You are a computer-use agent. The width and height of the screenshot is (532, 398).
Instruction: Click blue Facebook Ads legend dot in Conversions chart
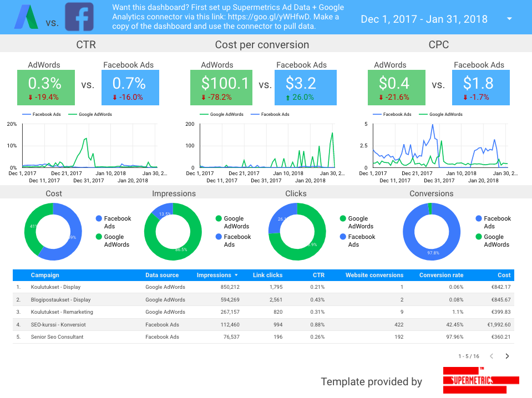(478, 218)
